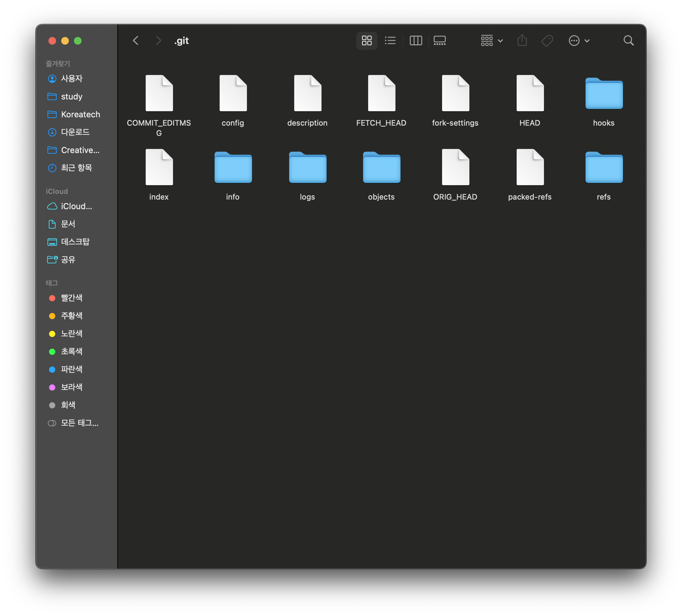682x616 pixels.
Task: Filter by 파란색 blue tag
Action: pos(71,369)
